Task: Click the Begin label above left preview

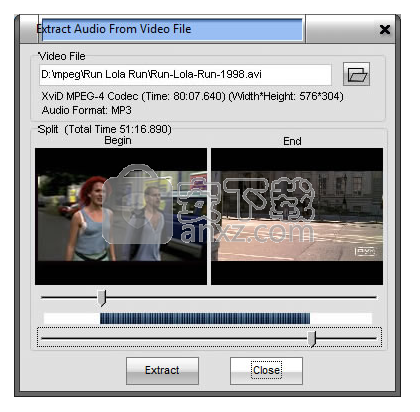Action: click(118, 140)
